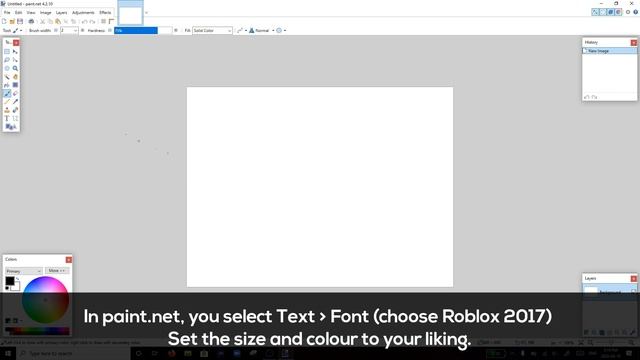Click the Copy toolbar icon
This screenshot has width=640, height=360.
[50, 21]
